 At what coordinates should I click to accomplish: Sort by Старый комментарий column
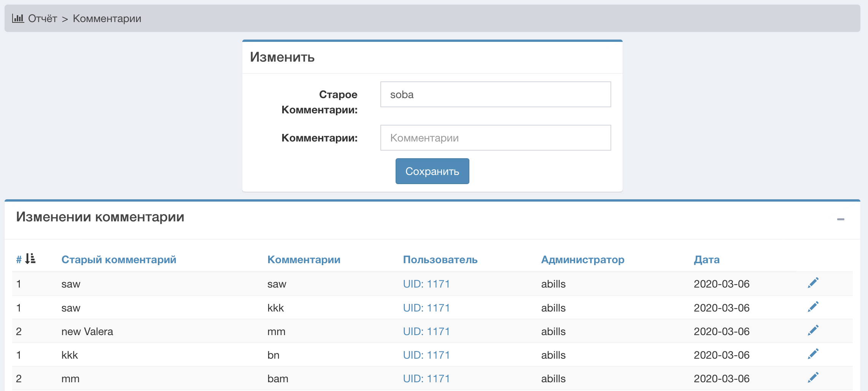pyautogui.click(x=119, y=259)
